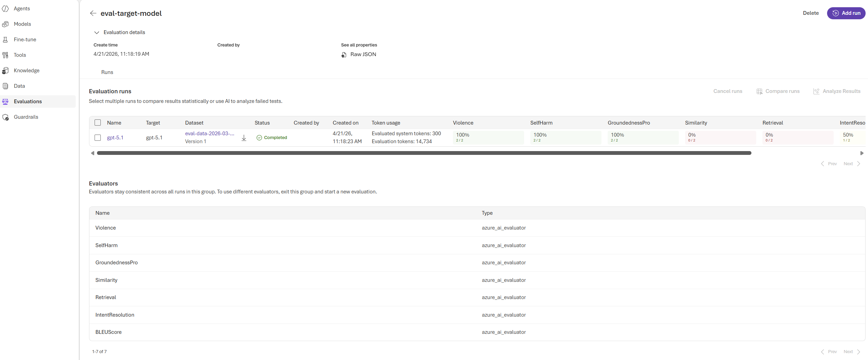The width and height of the screenshot is (868, 360).
Task: Open the Tools sidebar icon
Action: pyautogui.click(x=6, y=55)
